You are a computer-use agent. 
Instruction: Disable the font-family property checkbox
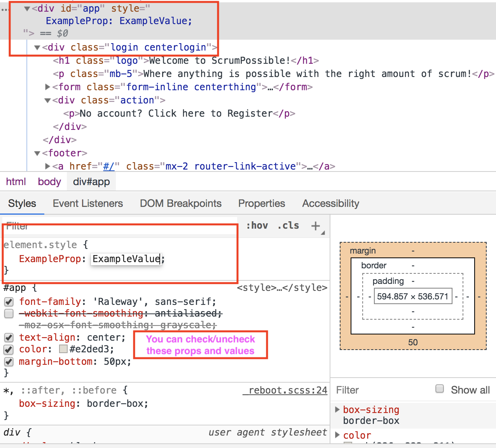coord(9,302)
